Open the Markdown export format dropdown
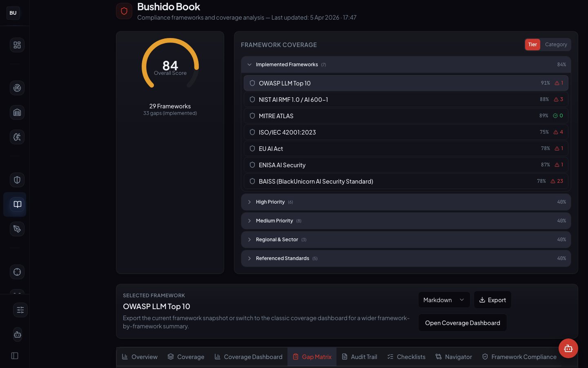 [444, 300]
